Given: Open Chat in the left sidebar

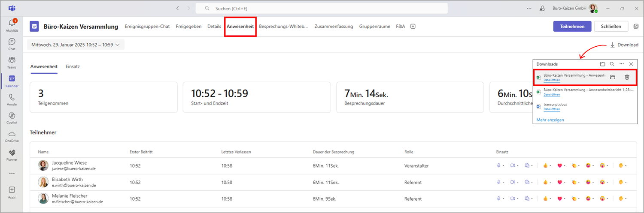Looking at the screenshot, I should pyautogui.click(x=12, y=44).
